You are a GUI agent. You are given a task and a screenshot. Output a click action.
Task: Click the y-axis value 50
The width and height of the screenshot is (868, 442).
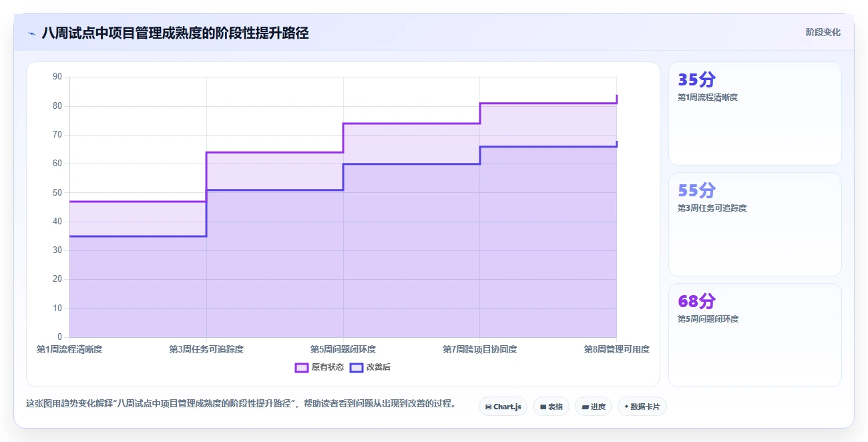coord(57,193)
